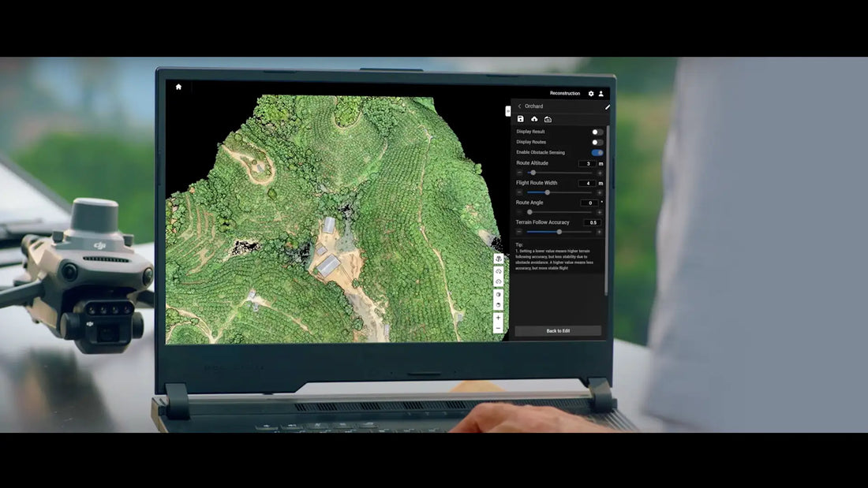This screenshot has width=868, height=488.
Task: Edit the Orchard name with pencil icon
Action: (x=607, y=106)
